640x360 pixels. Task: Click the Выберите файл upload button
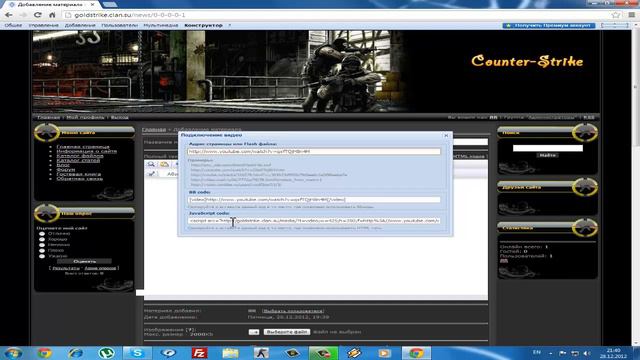click(x=287, y=332)
